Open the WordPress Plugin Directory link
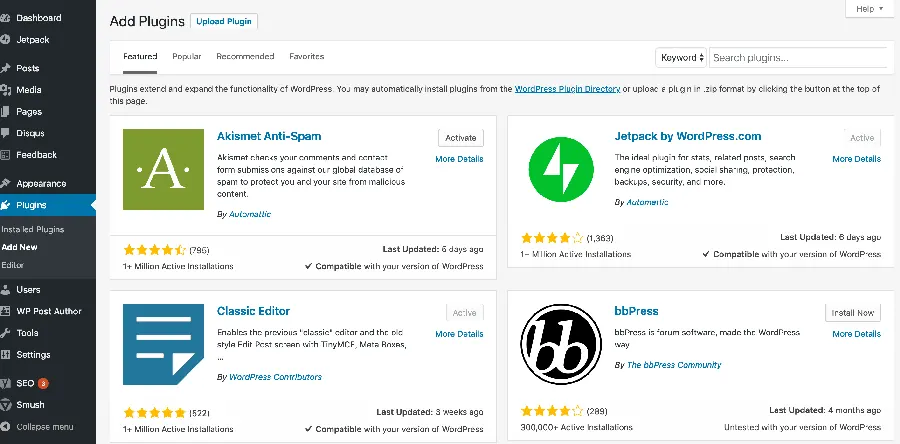The width and height of the screenshot is (900, 444). click(x=567, y=89)
